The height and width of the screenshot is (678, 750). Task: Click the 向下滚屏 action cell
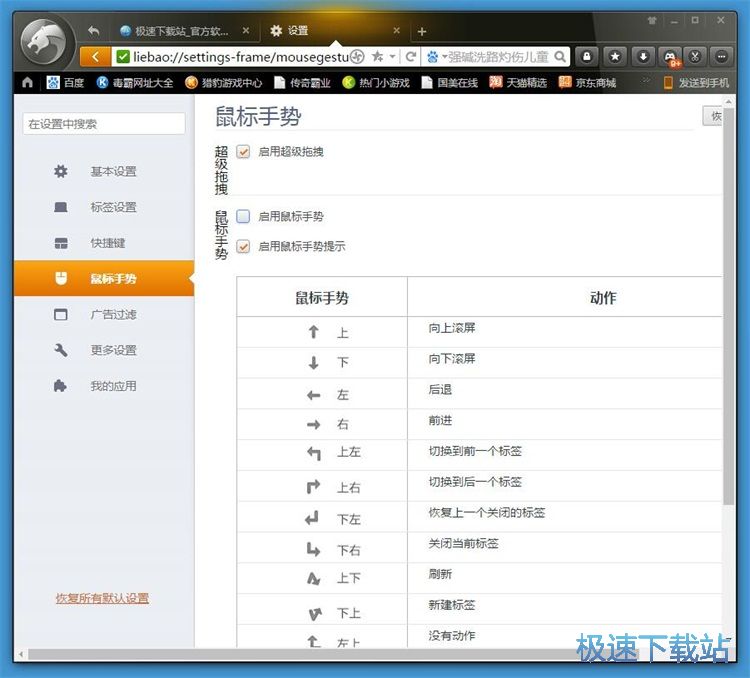click(x=564, y=363)
